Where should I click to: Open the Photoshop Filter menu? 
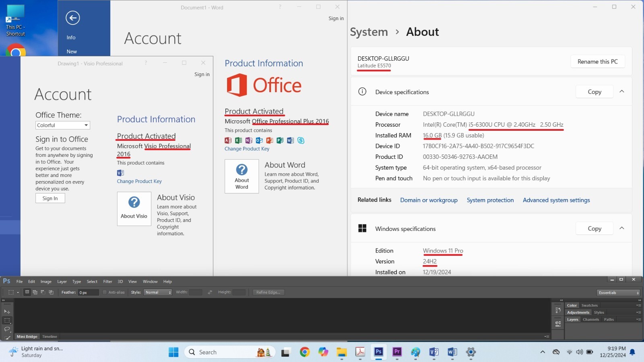tap(107, 282)
